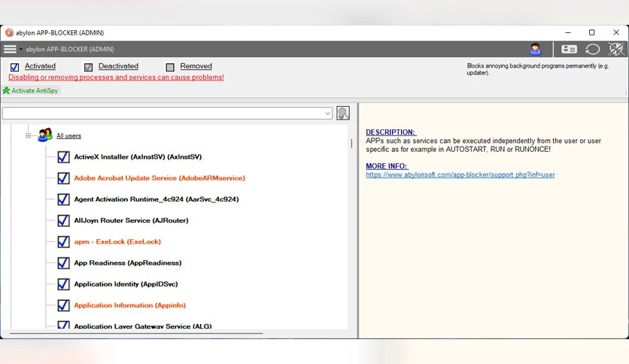Select Application Identity (AppIDSvc) entry

click(126, 284)
